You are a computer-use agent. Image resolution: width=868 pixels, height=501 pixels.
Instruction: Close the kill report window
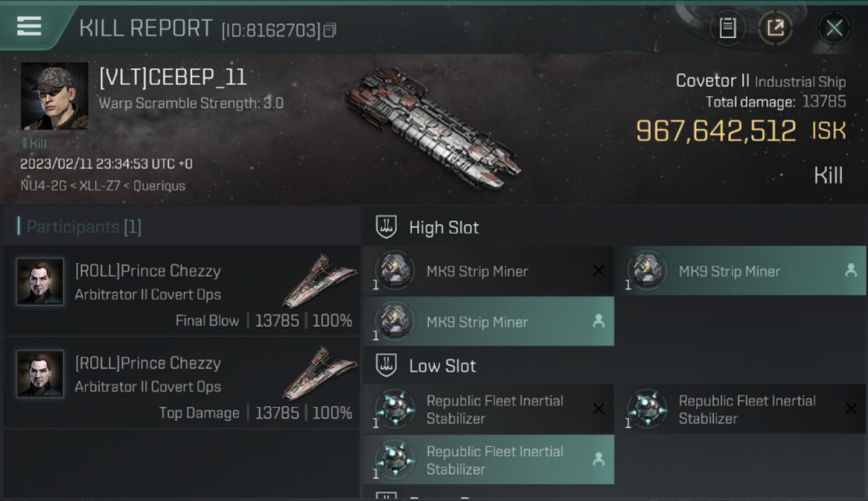click(834, 28)
